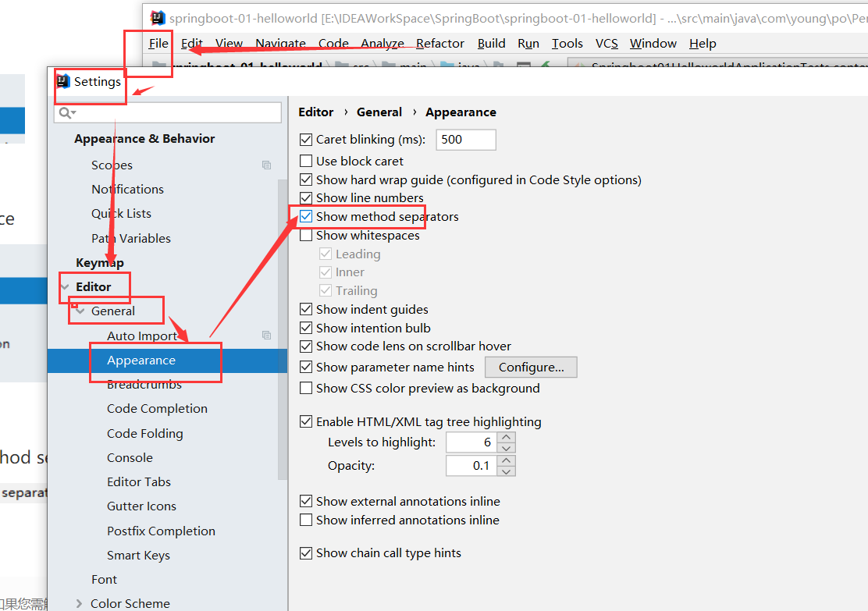Open the Window menu
Image resolution: width=868 pixels, height=611 pixels.
pyautogui.click(x=653, y=43)
